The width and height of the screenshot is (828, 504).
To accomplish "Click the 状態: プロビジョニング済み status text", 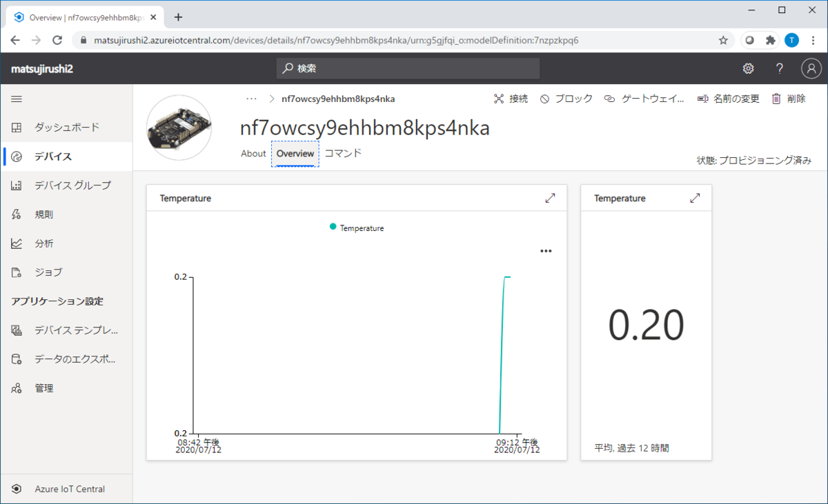I will pos(754,160).
